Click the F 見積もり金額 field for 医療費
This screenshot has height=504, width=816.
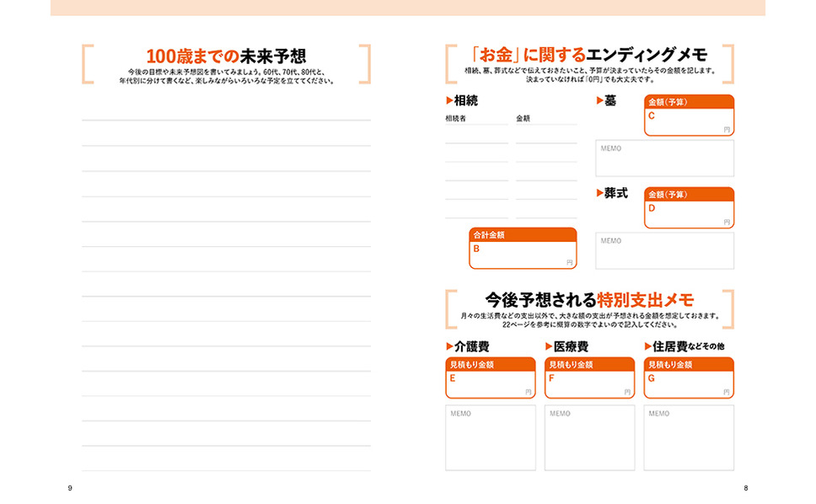[589, 378]
